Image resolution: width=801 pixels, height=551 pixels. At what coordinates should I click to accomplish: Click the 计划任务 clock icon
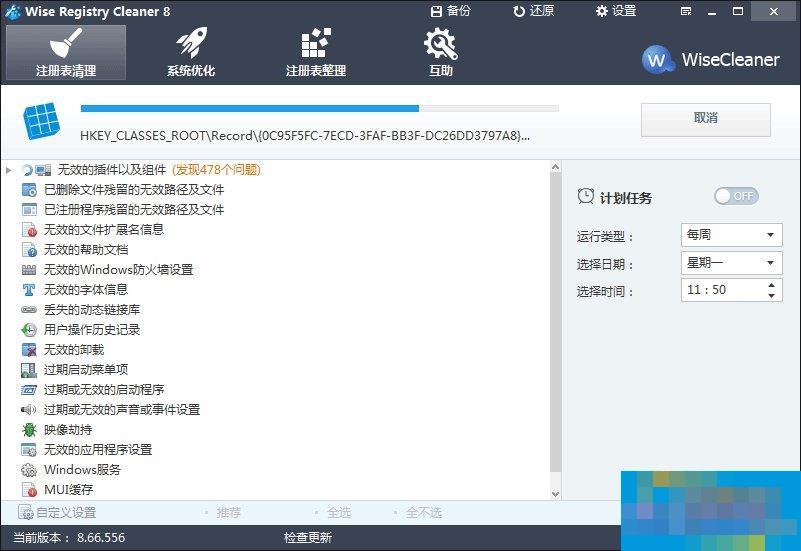point(585,196)
